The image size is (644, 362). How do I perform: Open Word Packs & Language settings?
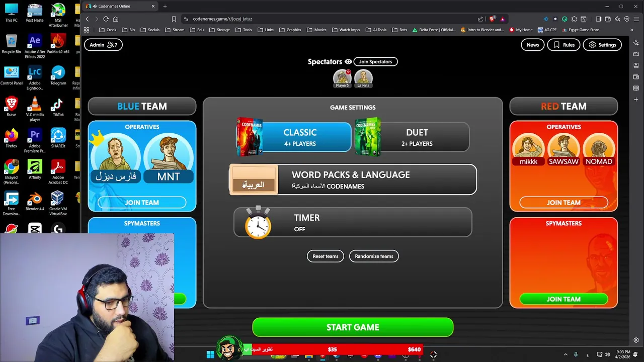click(x=353, y=179)
